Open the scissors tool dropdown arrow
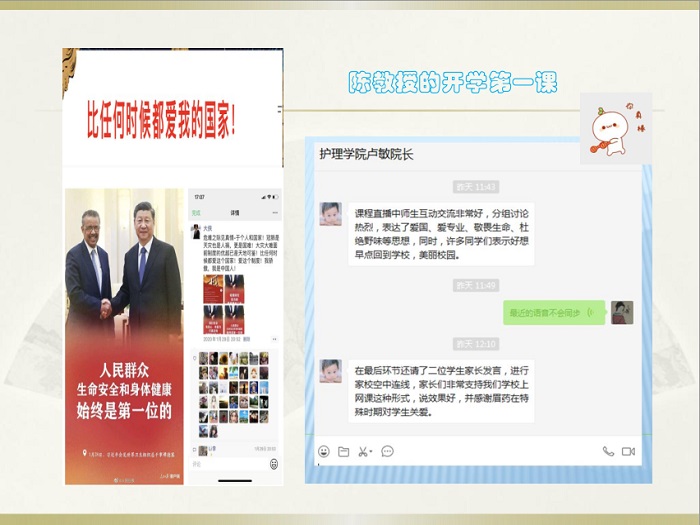The width and height of the screenshot is (700, 525). 371,452
